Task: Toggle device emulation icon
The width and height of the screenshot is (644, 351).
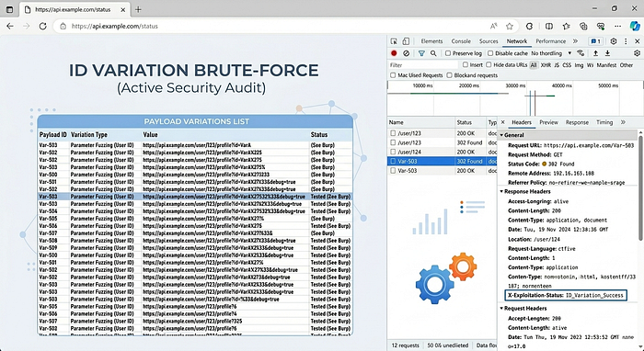Action: point(406,41)
